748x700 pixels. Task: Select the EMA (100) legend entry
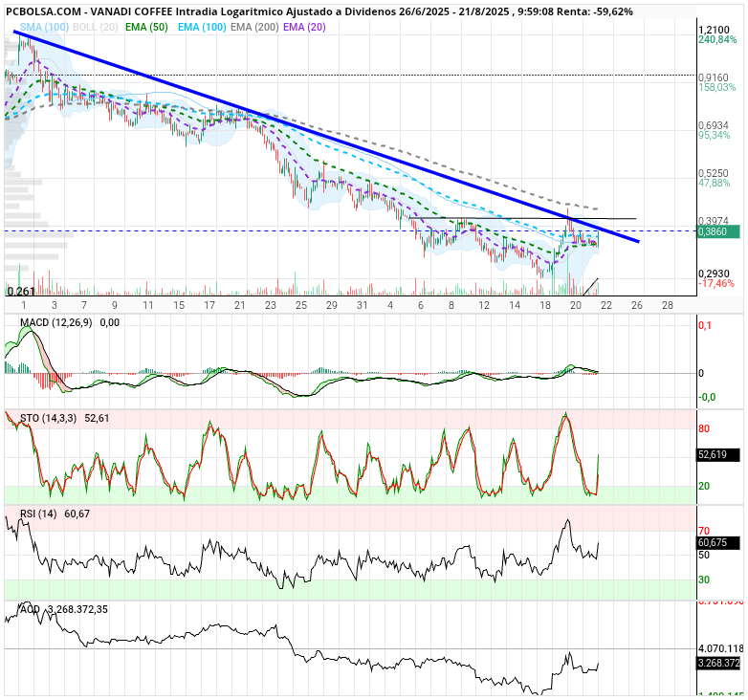click(202, 27)
